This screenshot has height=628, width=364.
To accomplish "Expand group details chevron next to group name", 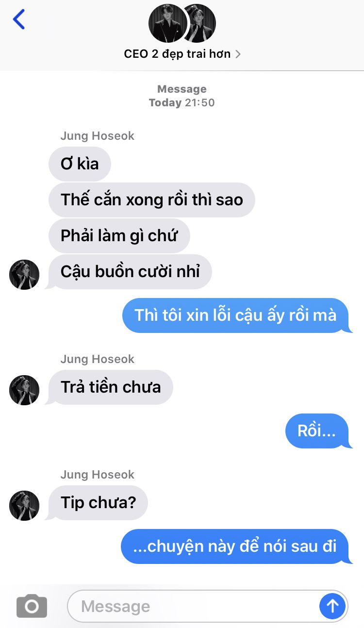I will (x=238, y=54).
